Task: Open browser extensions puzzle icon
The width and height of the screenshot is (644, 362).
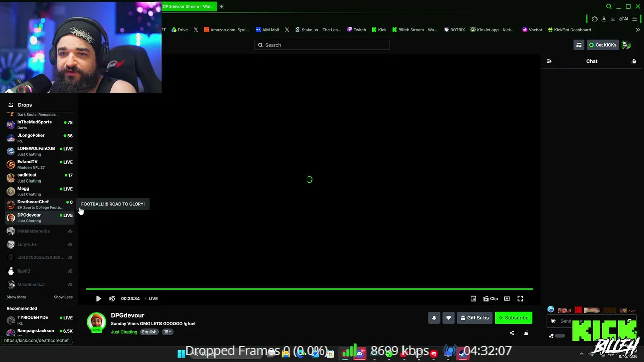Action: (x=595, y=19)
